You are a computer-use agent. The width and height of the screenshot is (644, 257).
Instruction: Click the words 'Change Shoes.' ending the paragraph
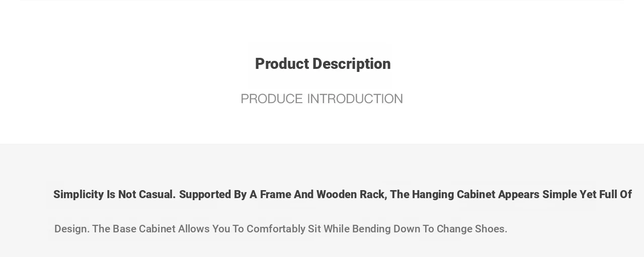[472, 229]
